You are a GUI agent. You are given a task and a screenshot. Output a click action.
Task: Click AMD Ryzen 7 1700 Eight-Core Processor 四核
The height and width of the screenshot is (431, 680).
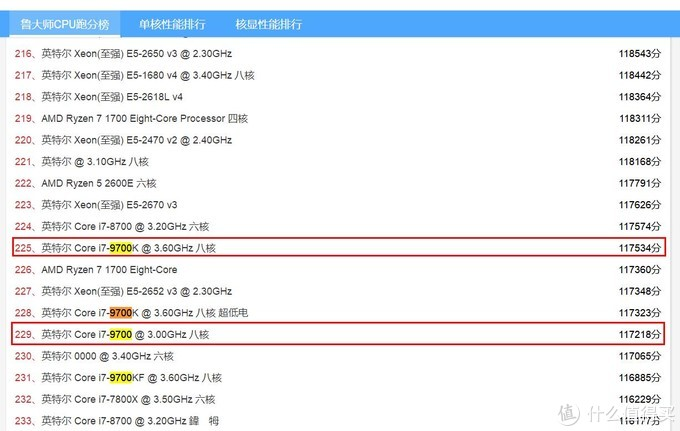[144, 118]
